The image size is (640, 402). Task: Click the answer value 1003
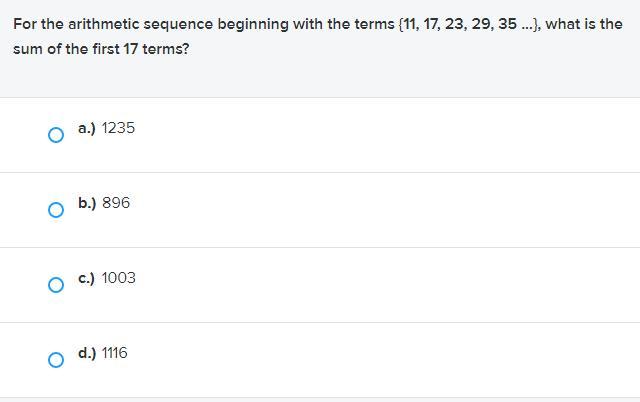(118, 278)
